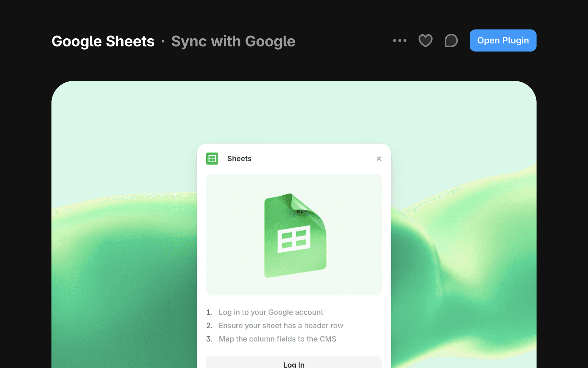The height and width of the screenshot is (368, 588).
Task: Click the large Google Sheets document illustration
Action: [x=295, y=235]
